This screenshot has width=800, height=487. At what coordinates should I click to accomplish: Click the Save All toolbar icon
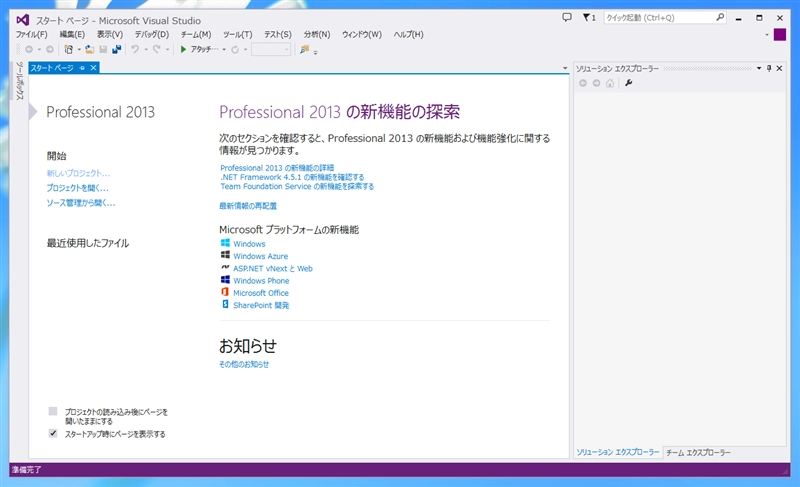tap(117, 49)
